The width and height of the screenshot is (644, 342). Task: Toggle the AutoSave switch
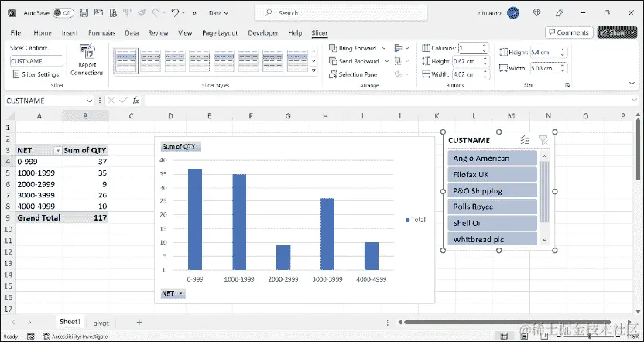coord(63,12)
